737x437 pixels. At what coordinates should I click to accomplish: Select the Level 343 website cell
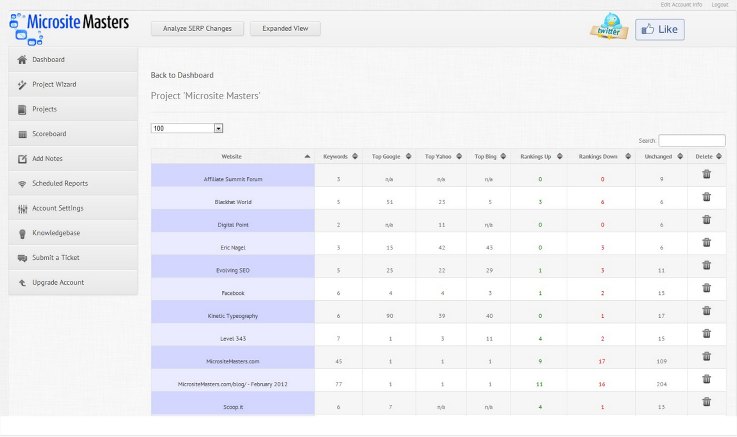click(x=233, y=335)
